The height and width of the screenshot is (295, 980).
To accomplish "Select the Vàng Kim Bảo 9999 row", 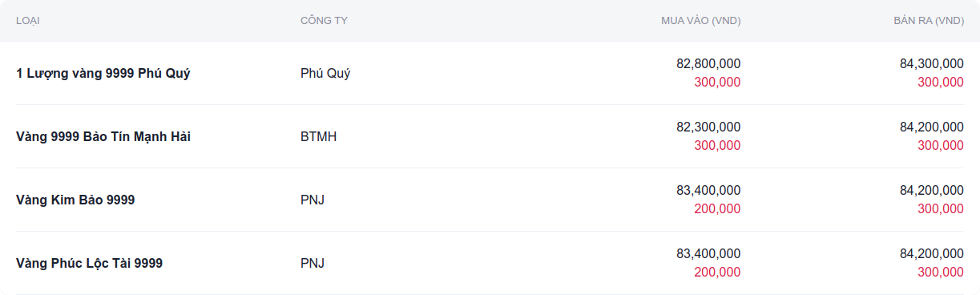I will (490, 200).
